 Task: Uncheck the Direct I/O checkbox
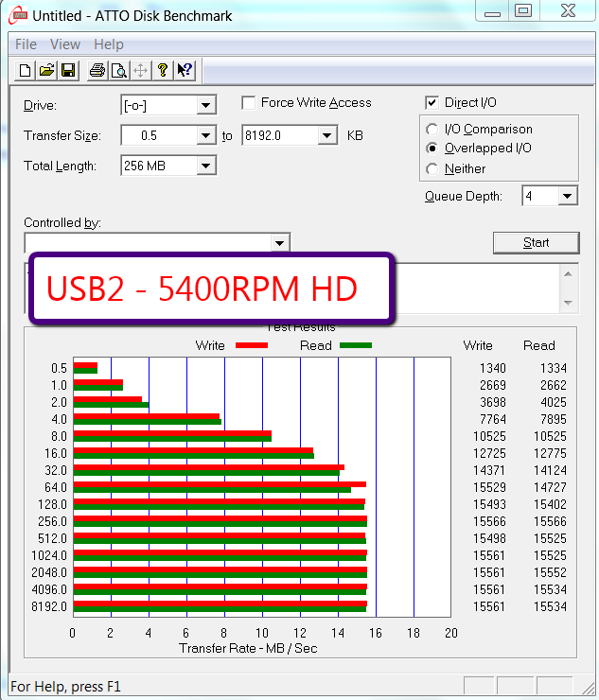coord(432,103)
